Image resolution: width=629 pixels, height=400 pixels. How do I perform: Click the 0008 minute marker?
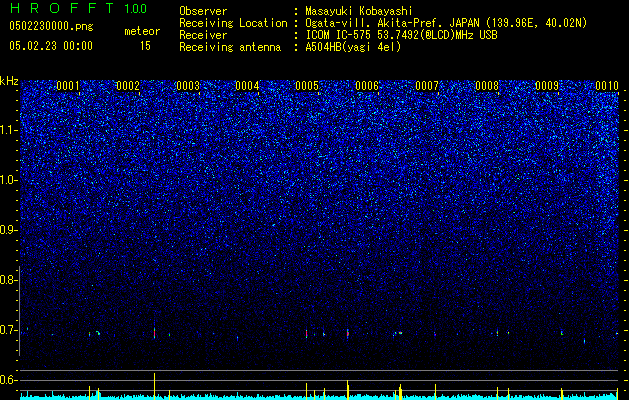[487, 86]
